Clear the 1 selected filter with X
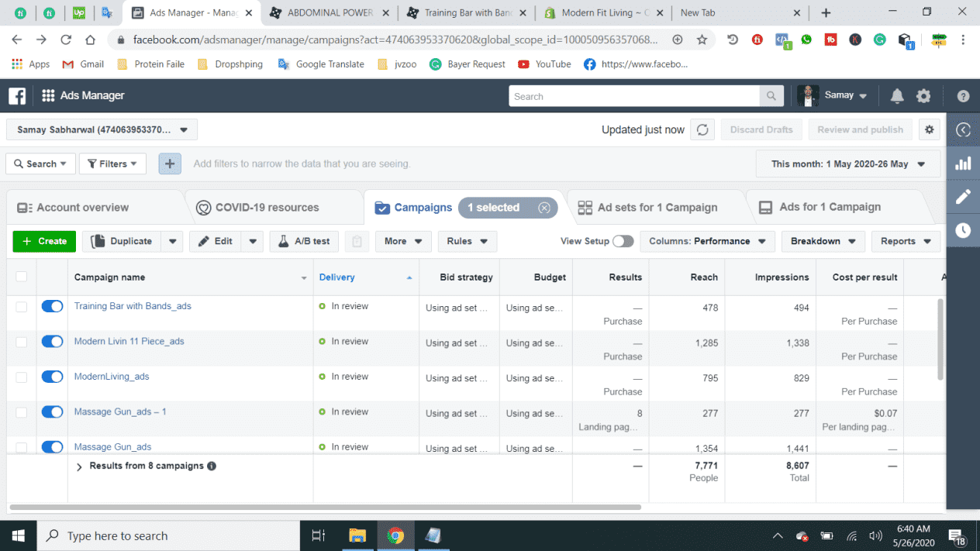Image resolution: width=980 pixels, height=551 pixels. tap(544, 208)
